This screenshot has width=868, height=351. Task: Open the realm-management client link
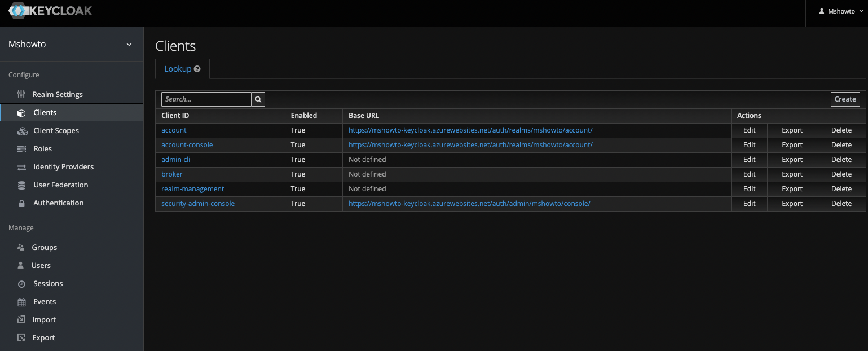pyautogui.click(x=192, y=189)
